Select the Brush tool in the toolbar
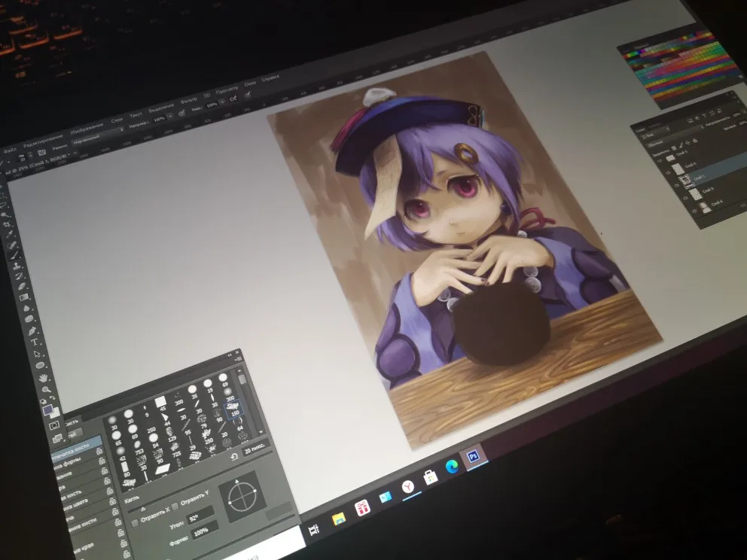The height and width of the screenshot is (560, 747). pyautogui.click(x=14, y=254)
